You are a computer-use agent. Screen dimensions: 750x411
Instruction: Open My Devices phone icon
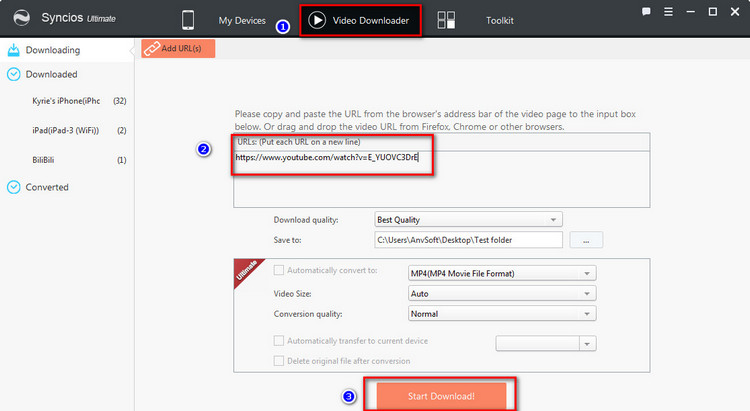coord(188,20)
